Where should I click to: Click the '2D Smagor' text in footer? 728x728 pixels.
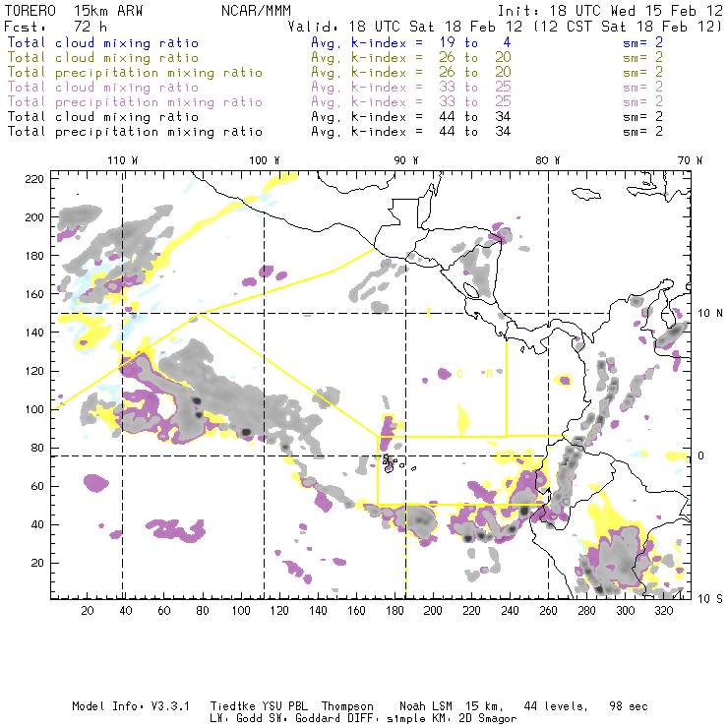tap(488, 719)
